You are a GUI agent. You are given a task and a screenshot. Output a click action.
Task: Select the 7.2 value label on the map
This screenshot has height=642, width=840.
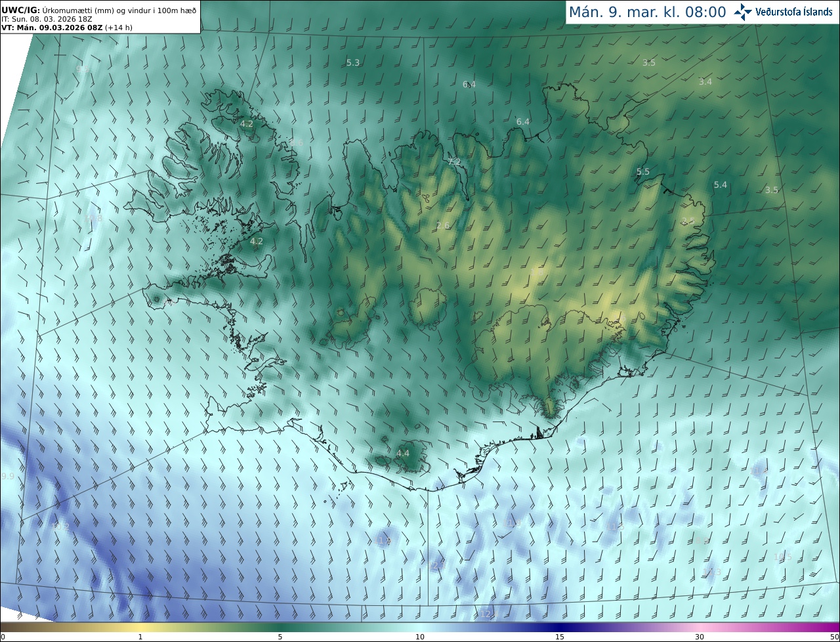tap(454, 162)
